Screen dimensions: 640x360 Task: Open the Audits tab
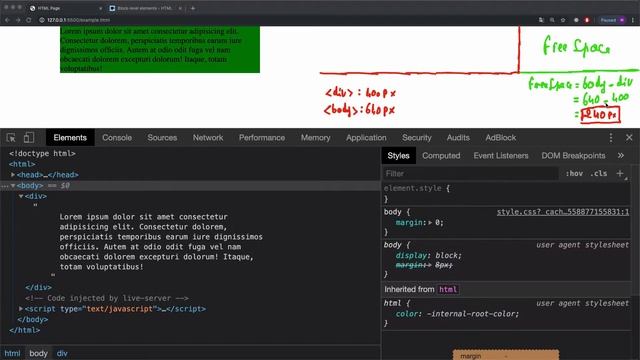pyautogui.click(x=458, y=138)
